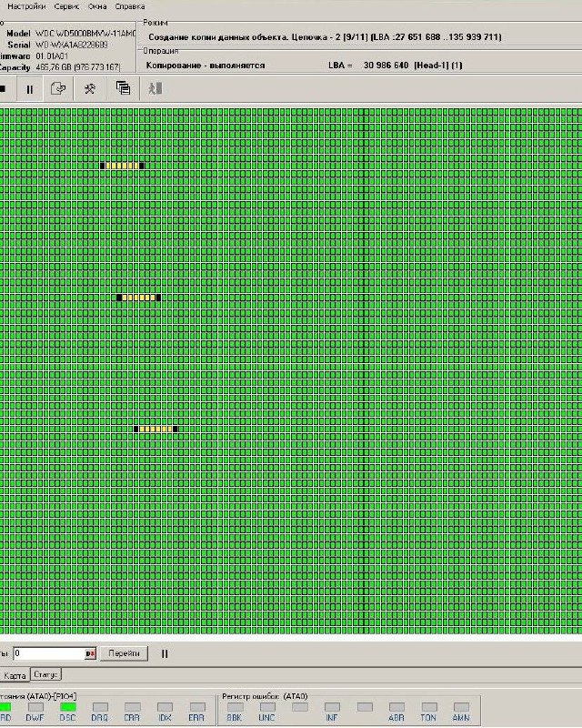Click the firmware value 01.01A01

52,56
